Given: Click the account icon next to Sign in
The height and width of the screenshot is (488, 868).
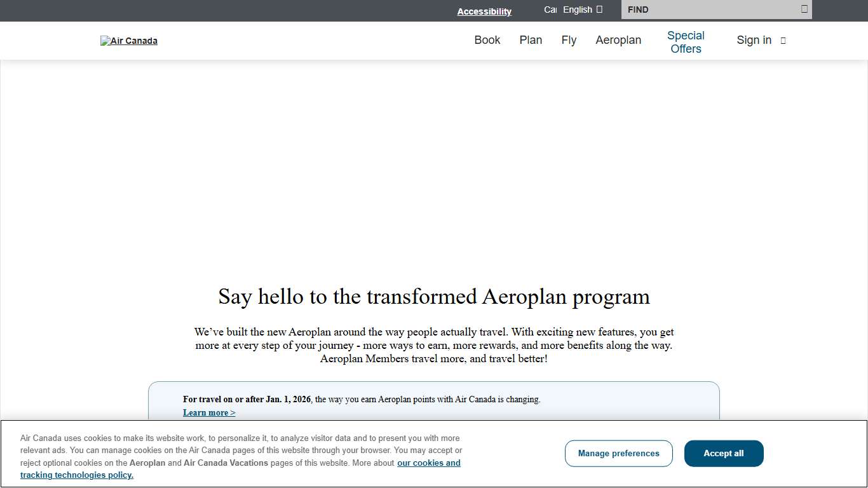Looking at the screenshot, I should 782,40.
